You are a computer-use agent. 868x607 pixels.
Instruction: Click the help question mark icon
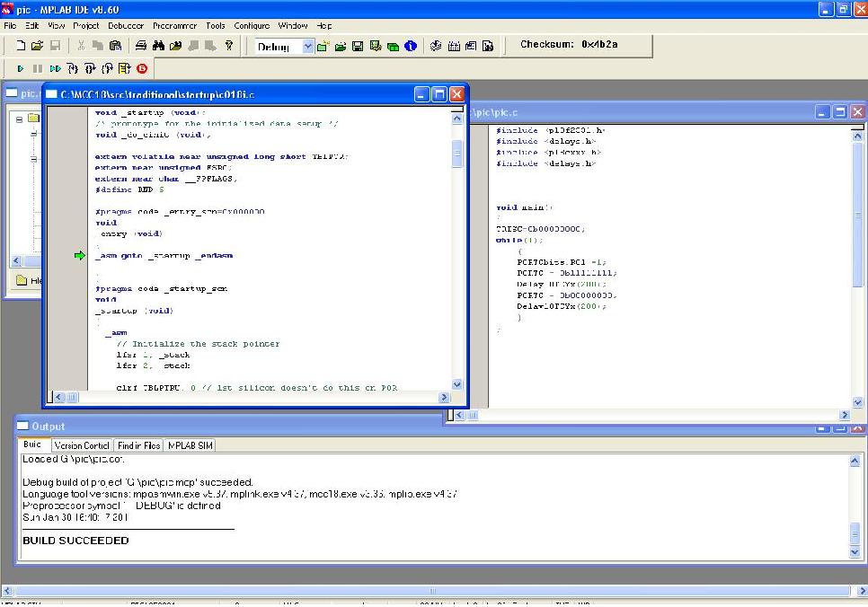tap(228, 46)
